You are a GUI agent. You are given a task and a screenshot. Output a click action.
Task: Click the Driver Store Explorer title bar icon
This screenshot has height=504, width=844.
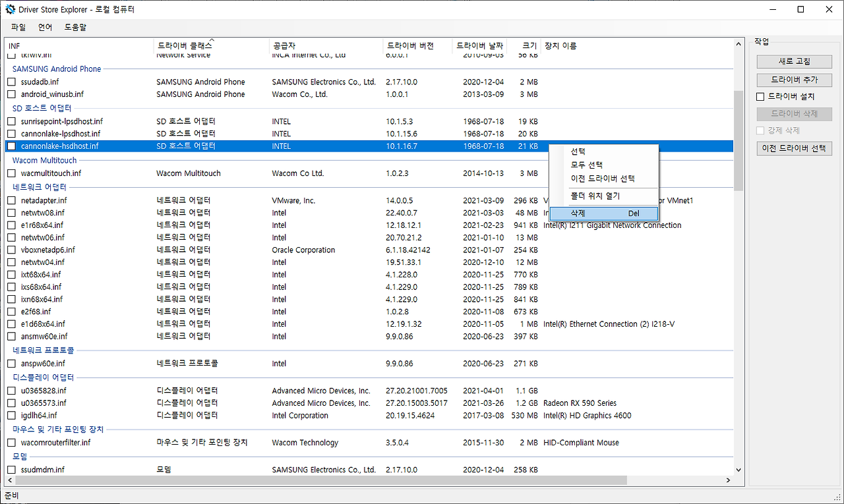pos(11,10)
